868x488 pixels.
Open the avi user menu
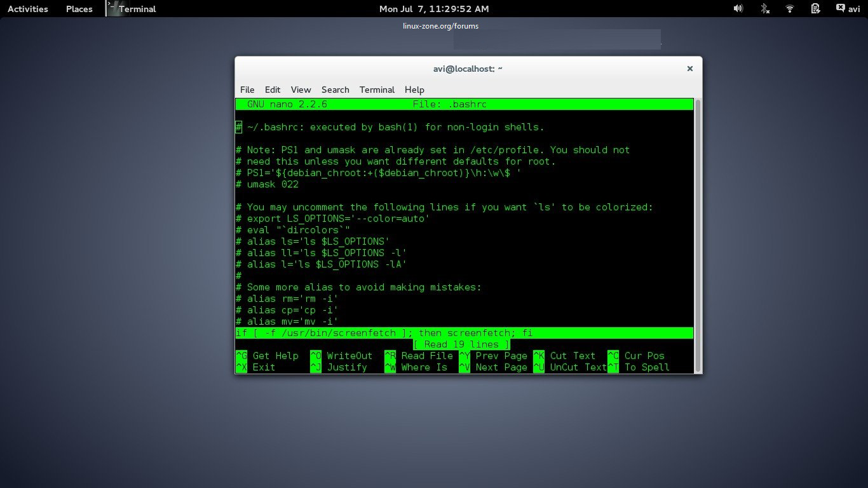[848, 9]
